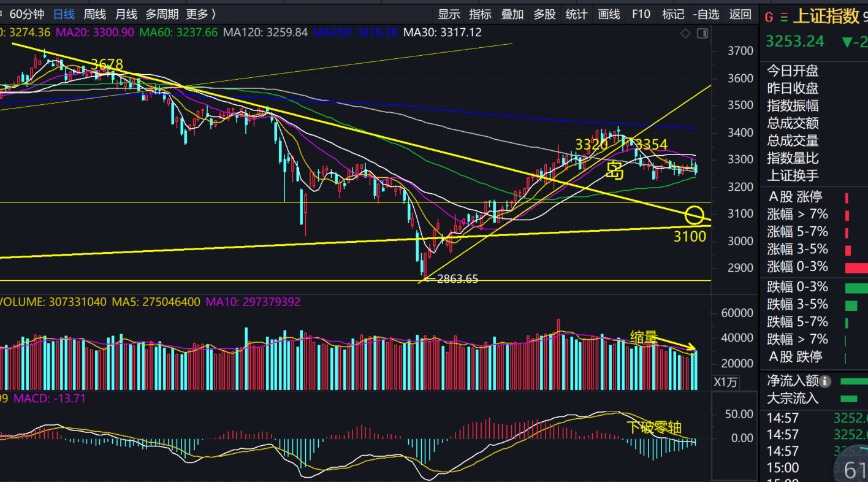This screenshot has width=868, height=482.
Task: Click the red G icon beside 上证指数
Action: pyautogui.click(x=769, y=17)
